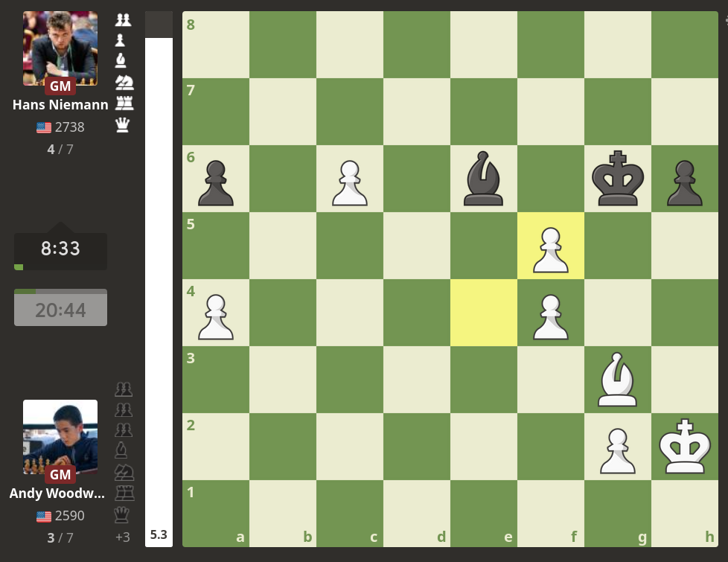Viewport: 728px width, 562px height.
Task: Click Niemann's 2738 rating
Action: pyautogui.click(x=70, y=127)
